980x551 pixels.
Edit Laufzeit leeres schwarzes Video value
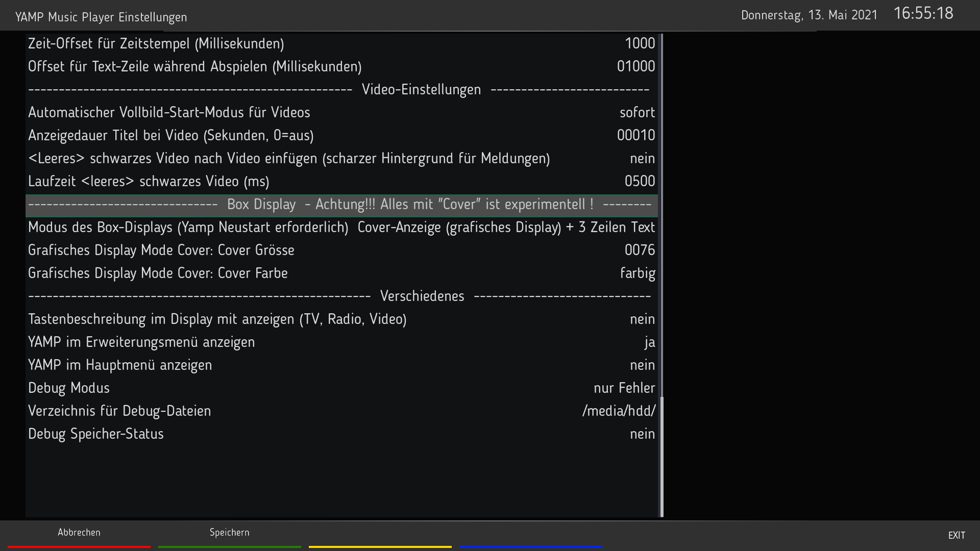tap(639, 181)
